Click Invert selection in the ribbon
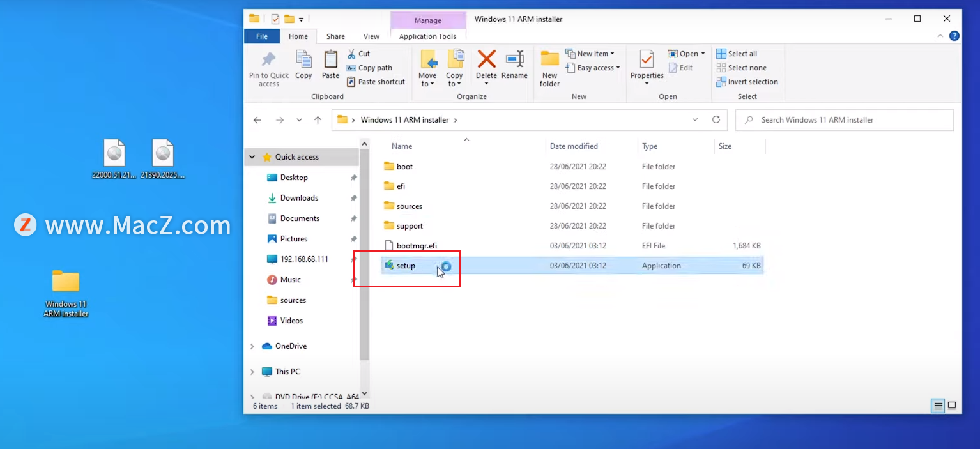This screenshot has height=449, width=980. [x=747, y=82]
